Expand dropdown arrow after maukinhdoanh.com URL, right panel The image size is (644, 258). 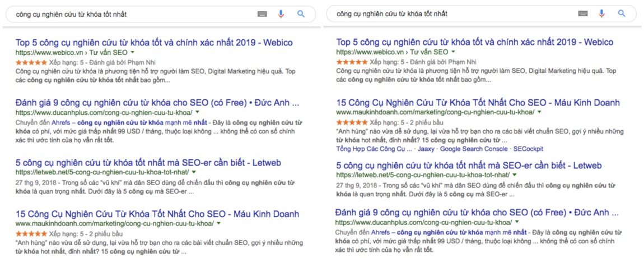539,112
